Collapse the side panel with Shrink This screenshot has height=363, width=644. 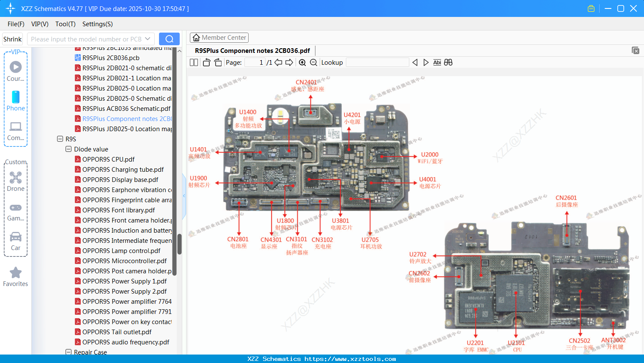pyautogui.click(x=13, y=39)
